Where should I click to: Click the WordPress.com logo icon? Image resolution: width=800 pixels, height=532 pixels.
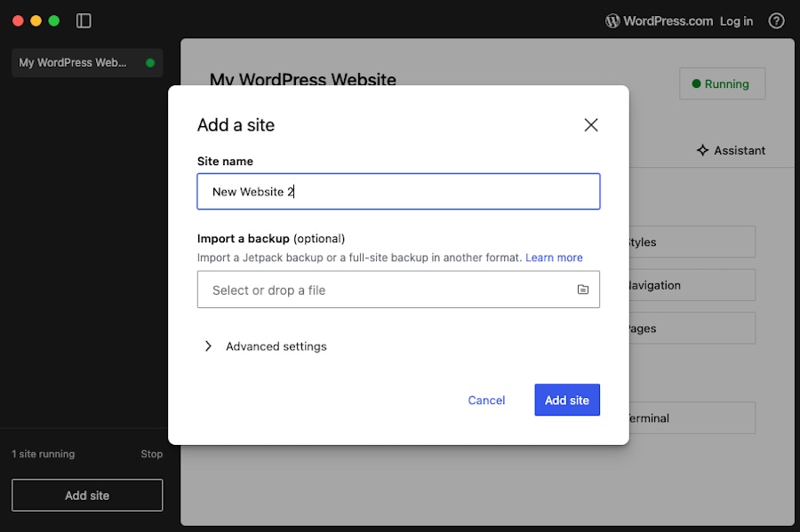(612, 20)
